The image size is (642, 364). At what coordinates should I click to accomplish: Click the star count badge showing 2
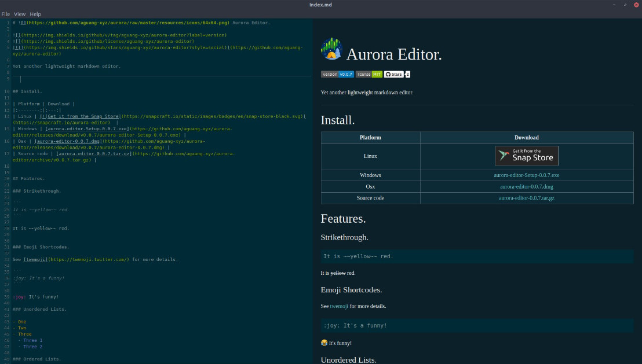pos(407,75)
